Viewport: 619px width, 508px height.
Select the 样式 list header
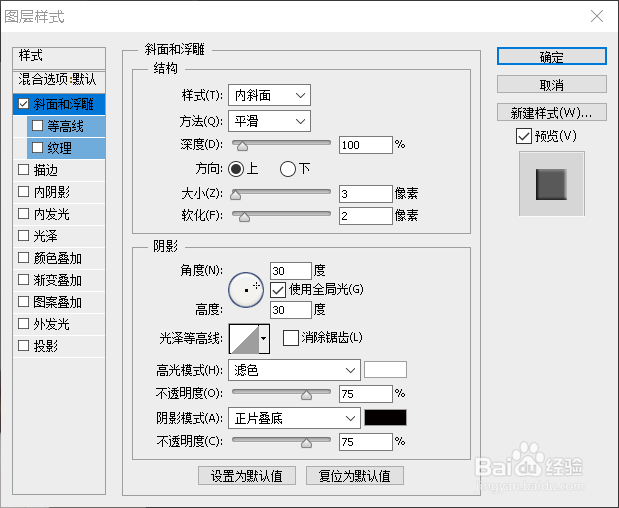point(59,56)
